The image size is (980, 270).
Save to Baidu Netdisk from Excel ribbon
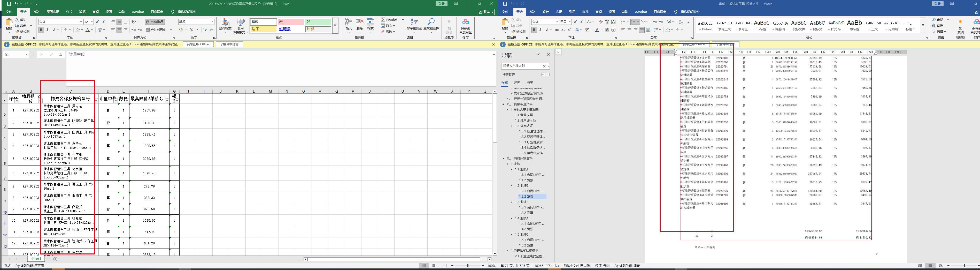point(465,26)
